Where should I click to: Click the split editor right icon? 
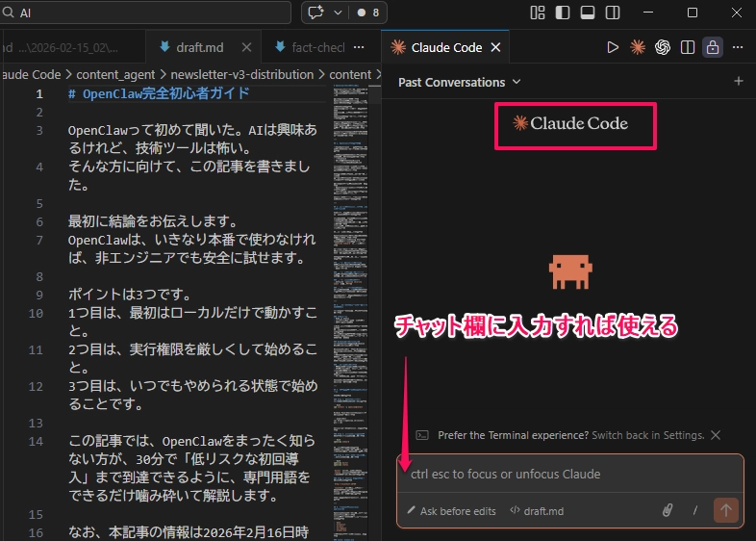[x=688, y=47]
